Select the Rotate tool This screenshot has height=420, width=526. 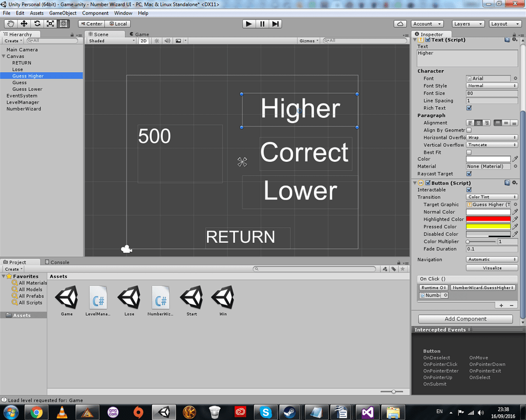coord(37,24)
